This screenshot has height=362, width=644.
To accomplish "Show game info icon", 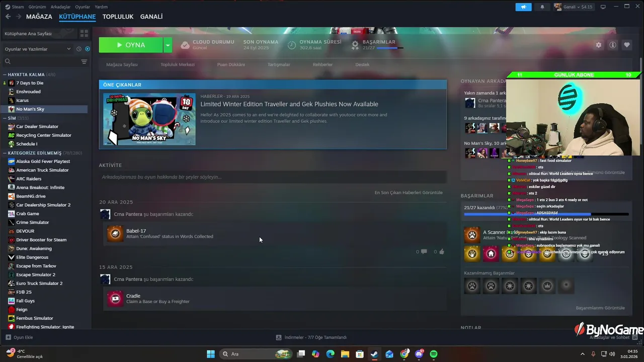I will (x=612, y=45).
